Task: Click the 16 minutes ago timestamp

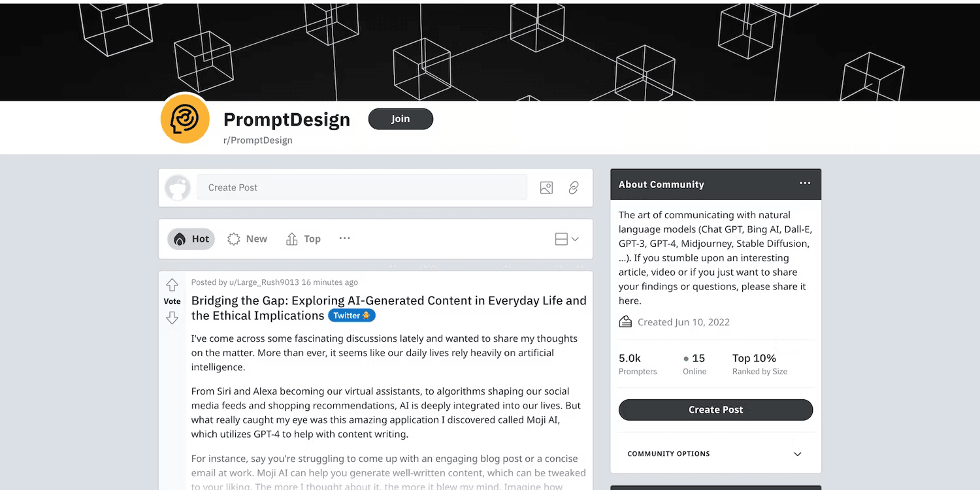Action: coord(330,282)
